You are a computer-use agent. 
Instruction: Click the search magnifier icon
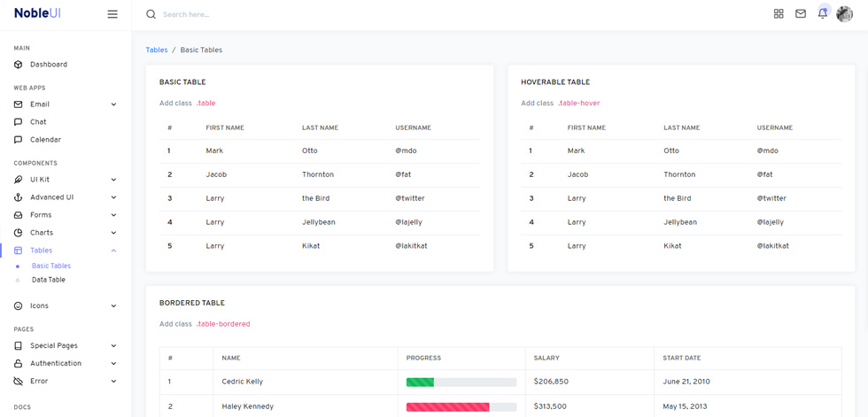coord(151,14)
